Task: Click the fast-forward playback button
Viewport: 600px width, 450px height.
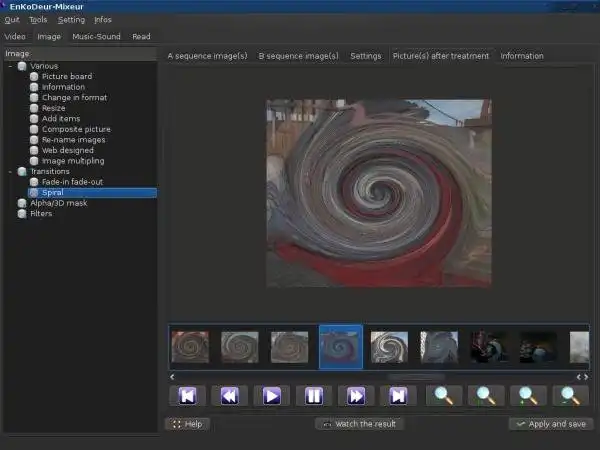Action: click(355, 396)
